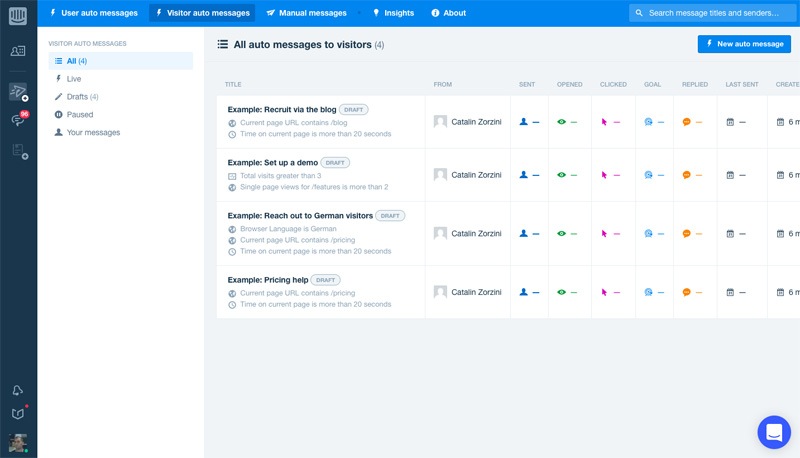The image size is (800, 458).
Task: Open the Messages paper plane sidebar icon
Action: (18, 92)
